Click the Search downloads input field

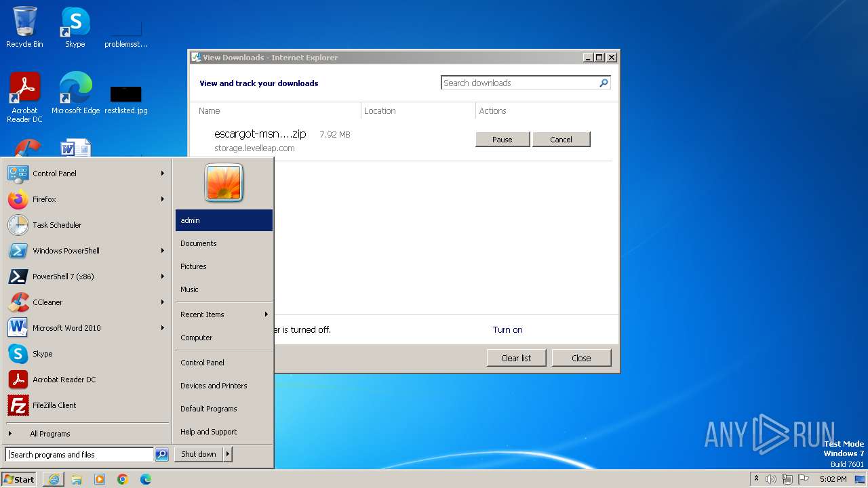(x=519, y=83)
